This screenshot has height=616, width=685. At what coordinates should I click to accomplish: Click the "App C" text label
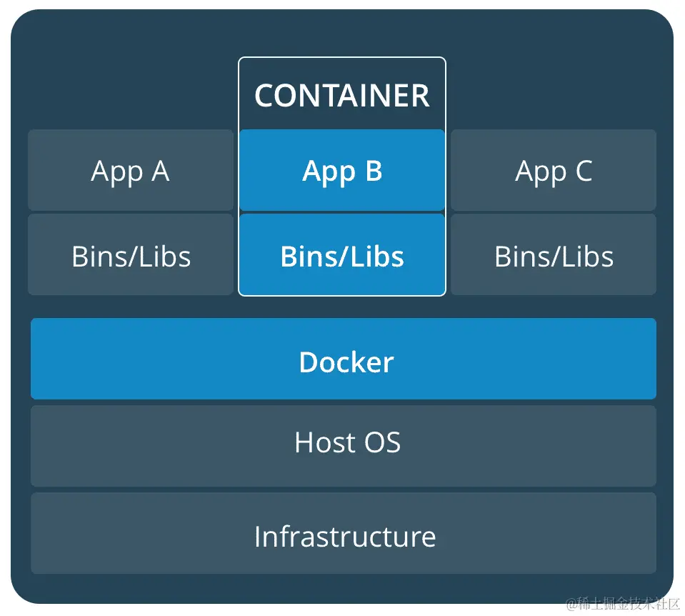coord(554,172)
